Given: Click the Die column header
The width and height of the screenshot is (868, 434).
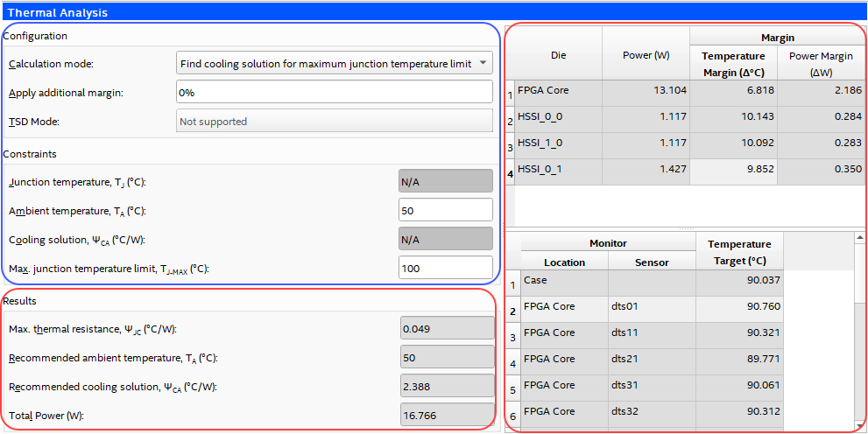Looking at the screenshot, I should click(x=558, y=54).
